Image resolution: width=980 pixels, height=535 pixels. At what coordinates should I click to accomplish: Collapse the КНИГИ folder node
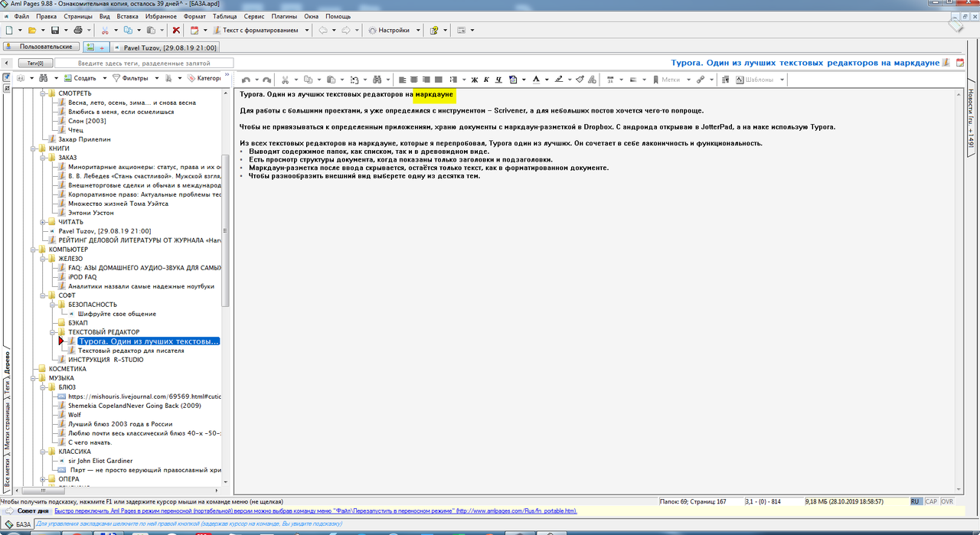click(x=33, y=148)
